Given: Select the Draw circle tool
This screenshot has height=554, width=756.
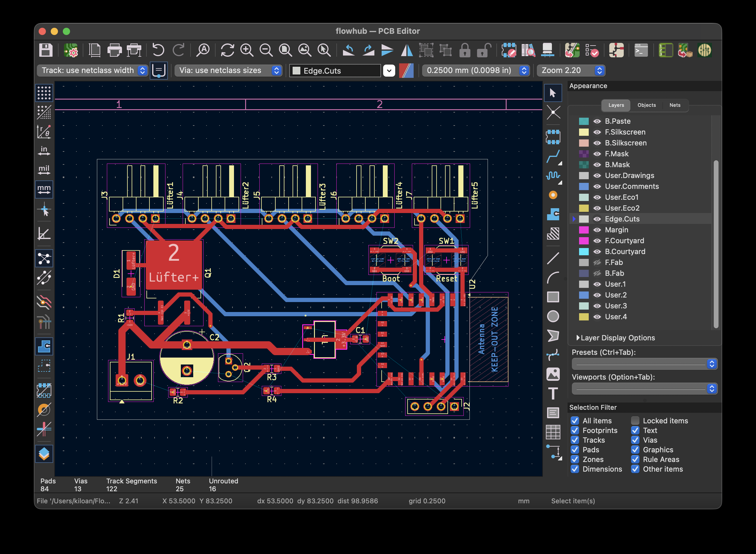Looking at the screenshot, I should pyautogui.click(x=553, y=316).
